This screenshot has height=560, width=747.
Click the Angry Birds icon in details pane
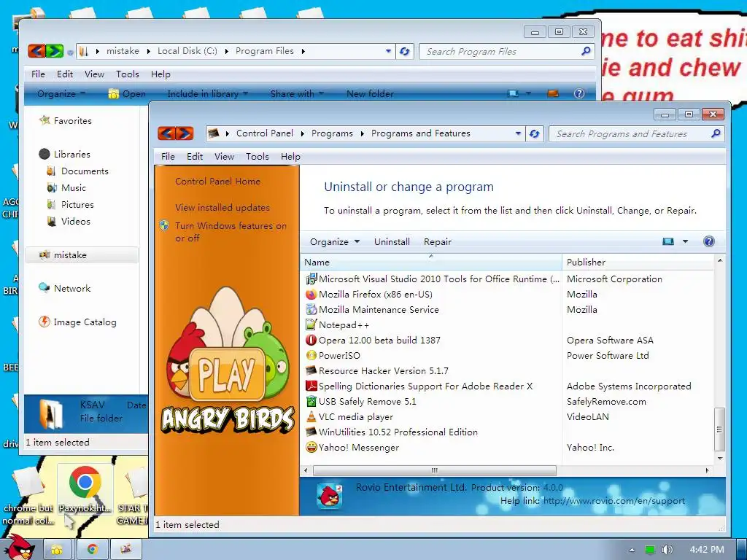[330, 497]
